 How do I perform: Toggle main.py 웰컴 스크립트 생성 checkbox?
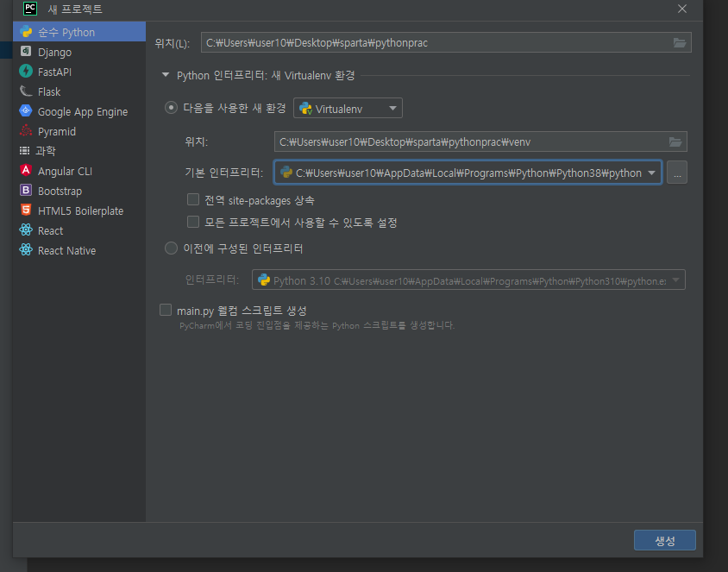click(166, 310)
